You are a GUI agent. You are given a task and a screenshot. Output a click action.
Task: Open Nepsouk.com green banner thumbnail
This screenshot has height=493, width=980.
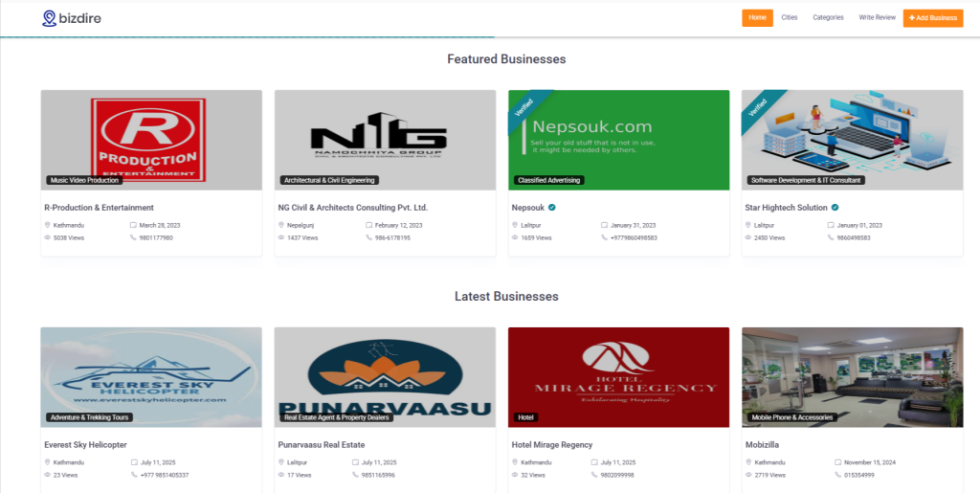619,140
